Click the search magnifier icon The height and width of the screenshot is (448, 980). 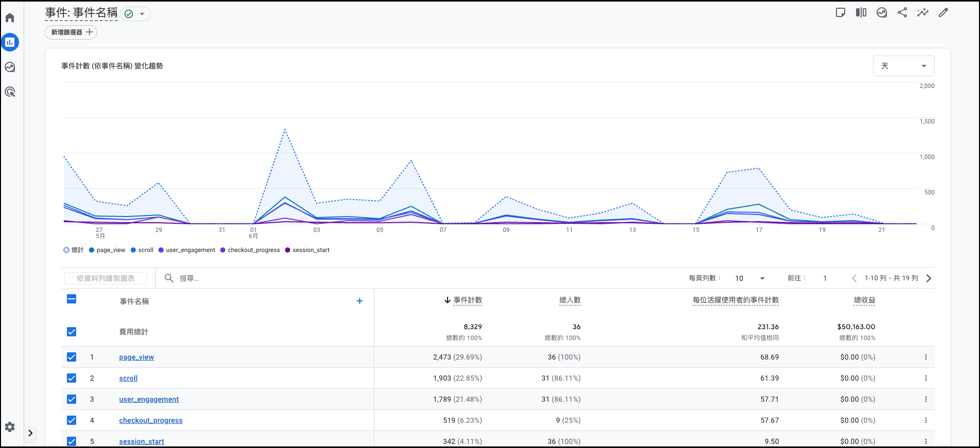point(169,278)
